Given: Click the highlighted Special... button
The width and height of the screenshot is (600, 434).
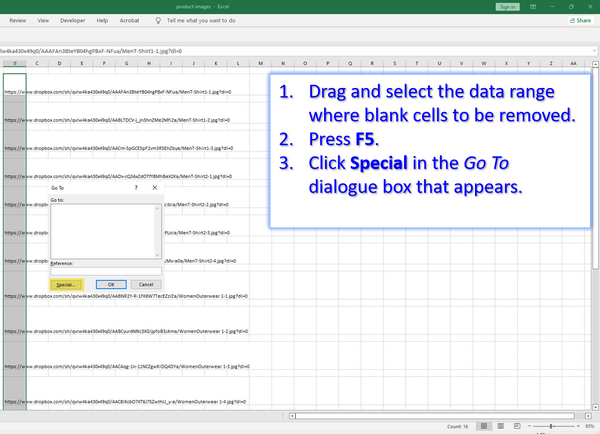Looking at the screenshot, I should [66, 284].
